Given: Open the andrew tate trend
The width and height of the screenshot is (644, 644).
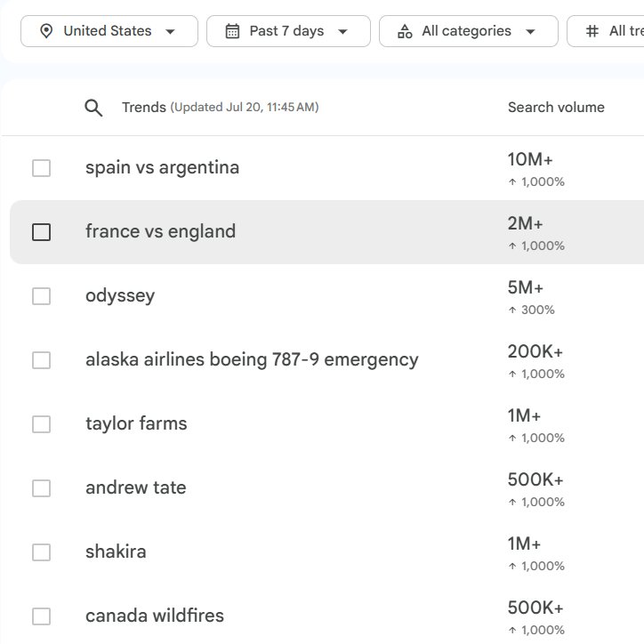Looking at the screenshot, I should tap(136, 488).
